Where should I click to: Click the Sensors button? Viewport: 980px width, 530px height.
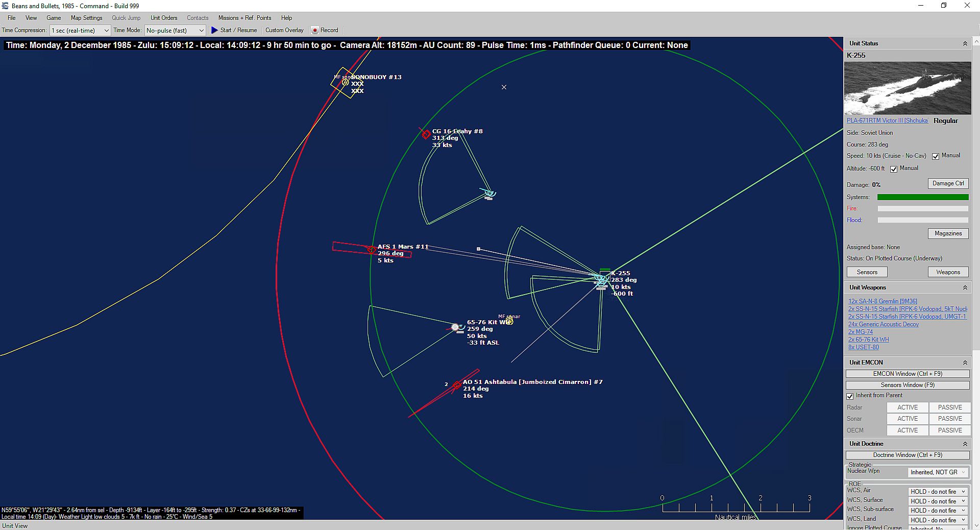click(x=867, y=272)
